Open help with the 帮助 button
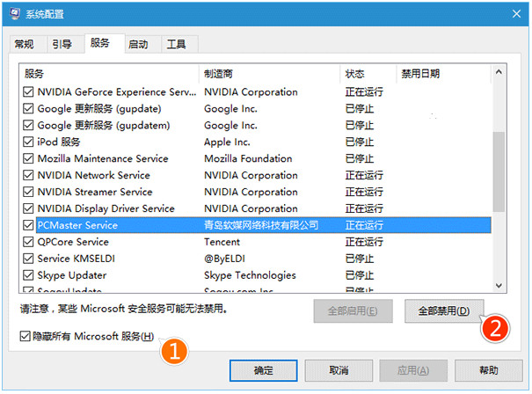The width and height of the screenshot is (532, 394). pyautogui.click(x=489, y=370)
